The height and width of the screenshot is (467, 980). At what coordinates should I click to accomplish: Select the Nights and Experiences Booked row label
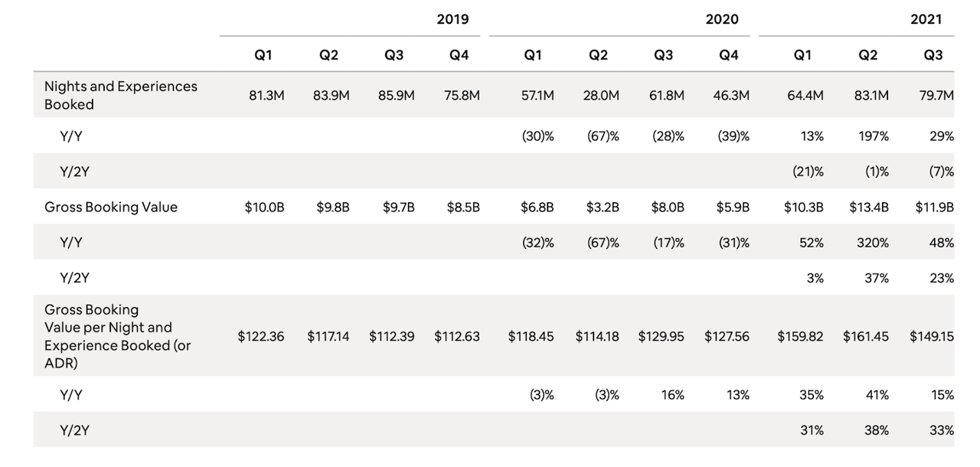pos(120,96)
